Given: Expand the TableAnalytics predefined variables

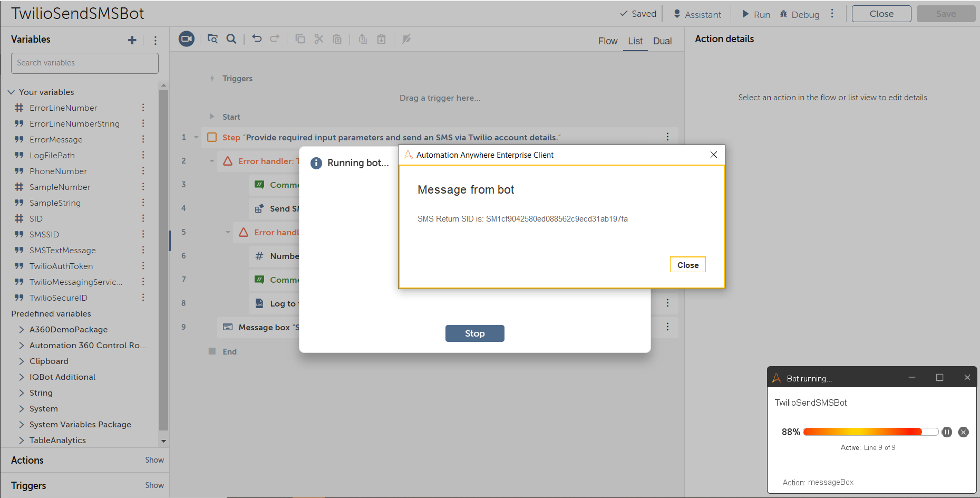Looking at the screenshot, I should pyautogui.click(x=22, y=440).
